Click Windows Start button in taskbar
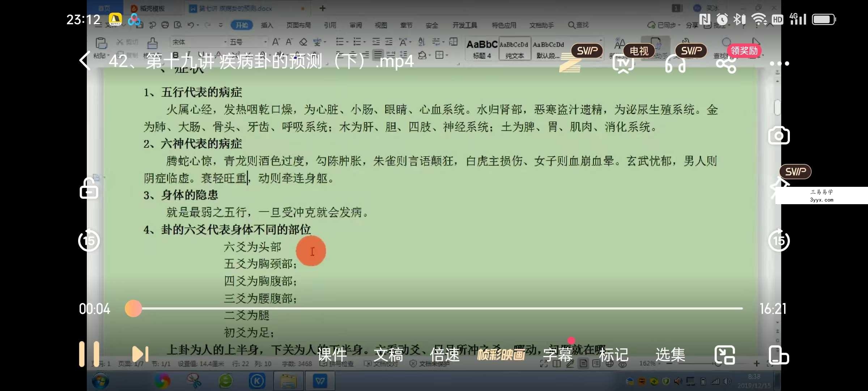Viewport: 868px width, 391px height. [x=100, y=381]
